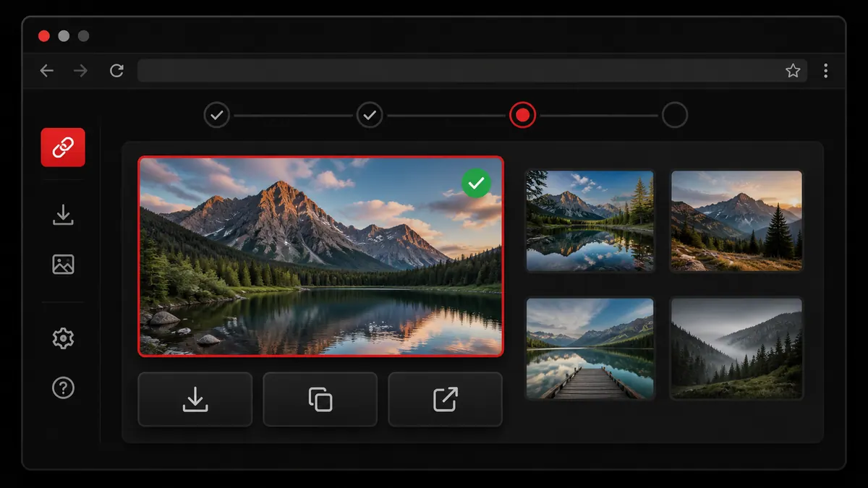
Task: Open the image externally with the arrow button
Action: (446, 399)
